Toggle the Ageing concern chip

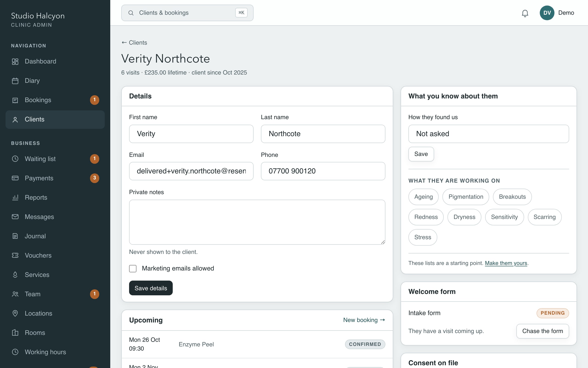423,197
